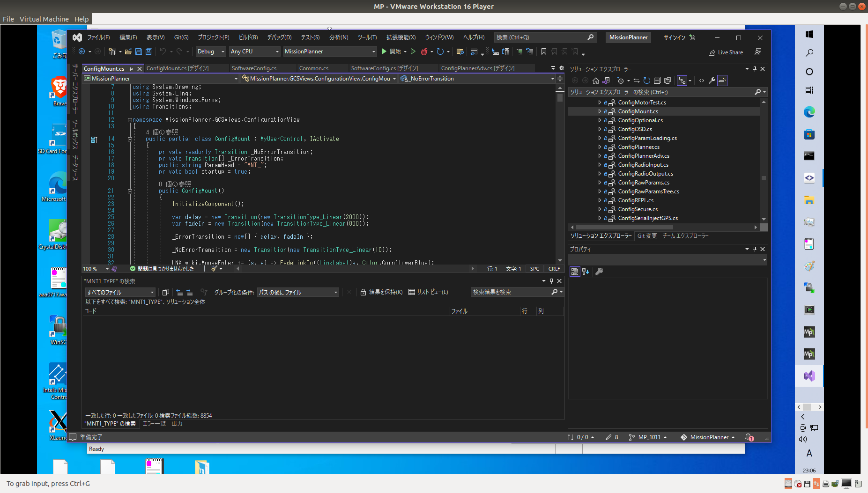
Task: Click the Undo icon on the main toolbar
Action: (x=163, y=52)
